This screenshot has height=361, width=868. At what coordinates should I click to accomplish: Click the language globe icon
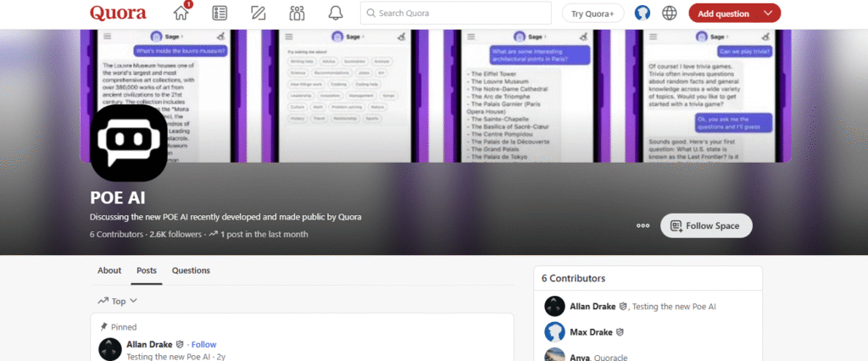pyautogui.click(x=670, y=14)
